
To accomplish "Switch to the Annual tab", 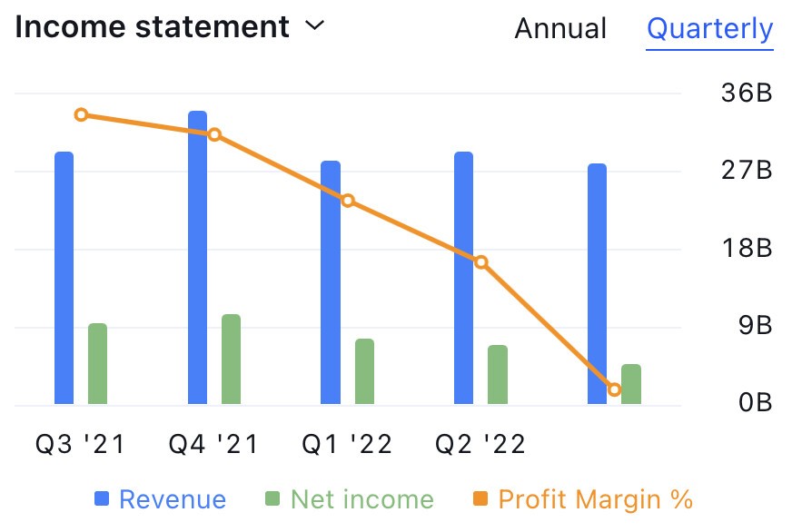I will 560,28.
